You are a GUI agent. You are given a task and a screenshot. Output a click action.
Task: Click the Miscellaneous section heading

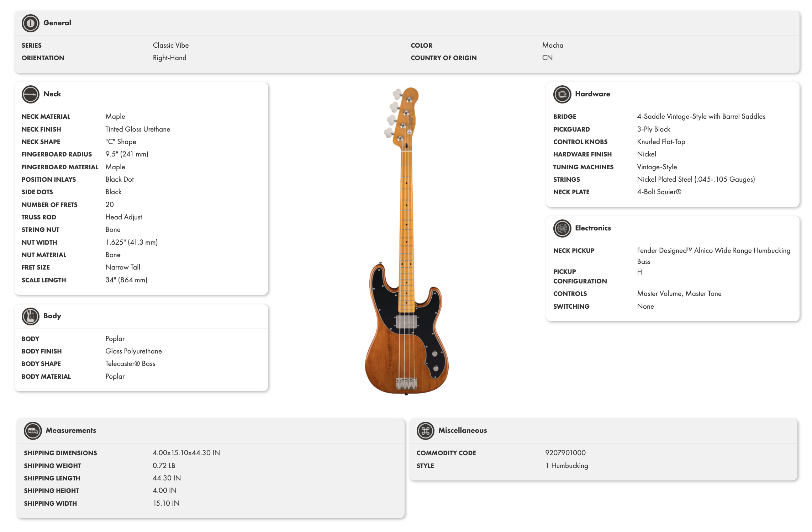(x=462, y=430)
